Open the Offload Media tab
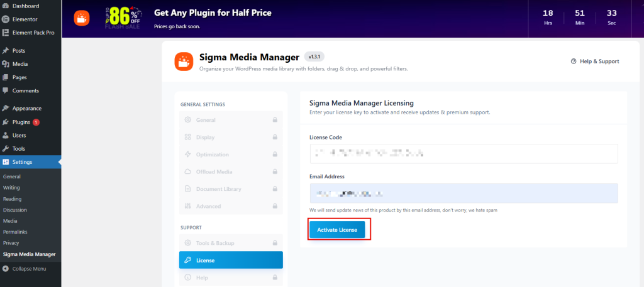 [231, 171]
